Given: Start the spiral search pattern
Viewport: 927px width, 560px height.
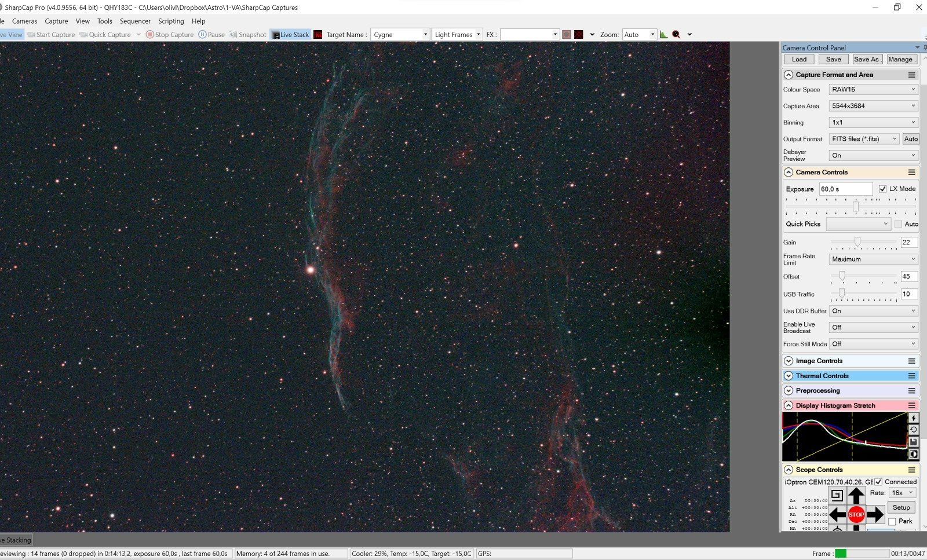Looking at the screenshot, I should click(837, 495).
